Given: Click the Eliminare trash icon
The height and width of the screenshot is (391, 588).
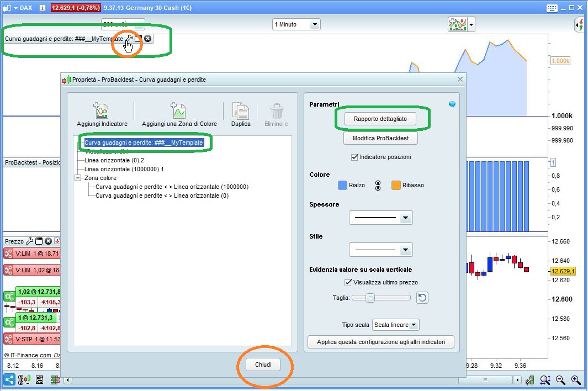Looking at the screenshot, I should [x=277, y=110].
